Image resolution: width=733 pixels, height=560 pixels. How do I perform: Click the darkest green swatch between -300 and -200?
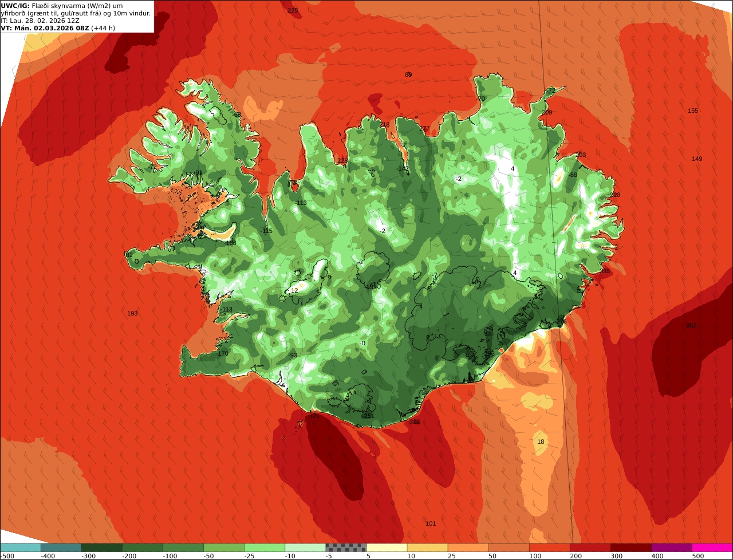point(103,547)
